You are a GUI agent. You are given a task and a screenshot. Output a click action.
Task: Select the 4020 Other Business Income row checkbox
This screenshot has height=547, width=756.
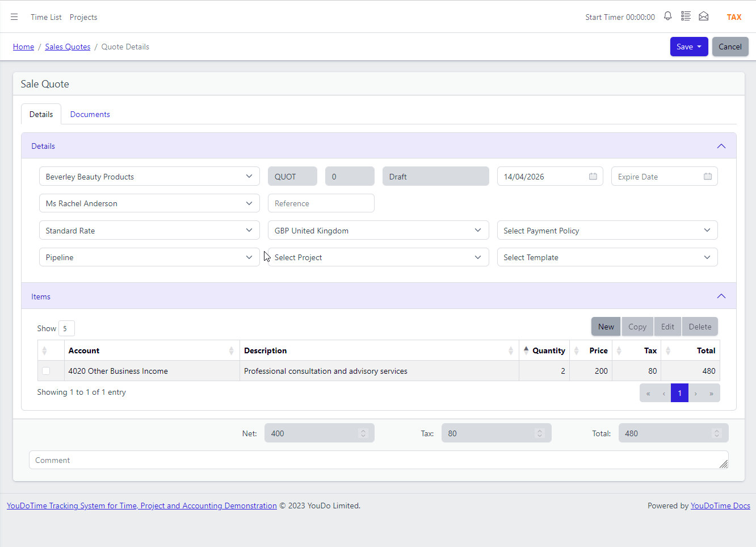46,371
